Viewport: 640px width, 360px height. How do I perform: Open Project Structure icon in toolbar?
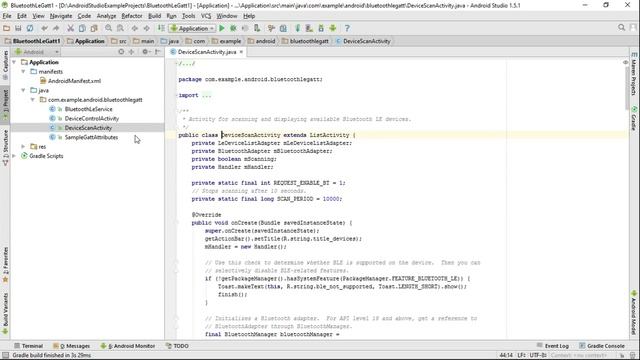(283, 28)
